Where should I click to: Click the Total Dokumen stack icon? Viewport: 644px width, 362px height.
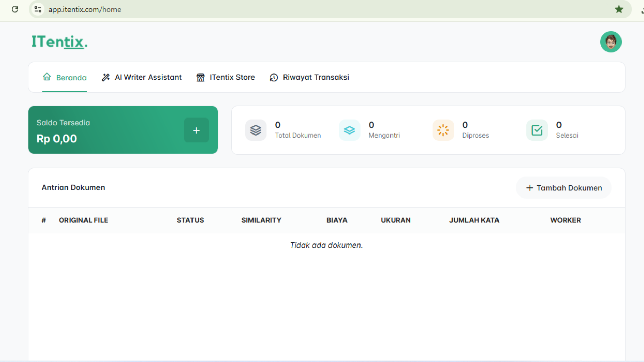coord(256,130)
